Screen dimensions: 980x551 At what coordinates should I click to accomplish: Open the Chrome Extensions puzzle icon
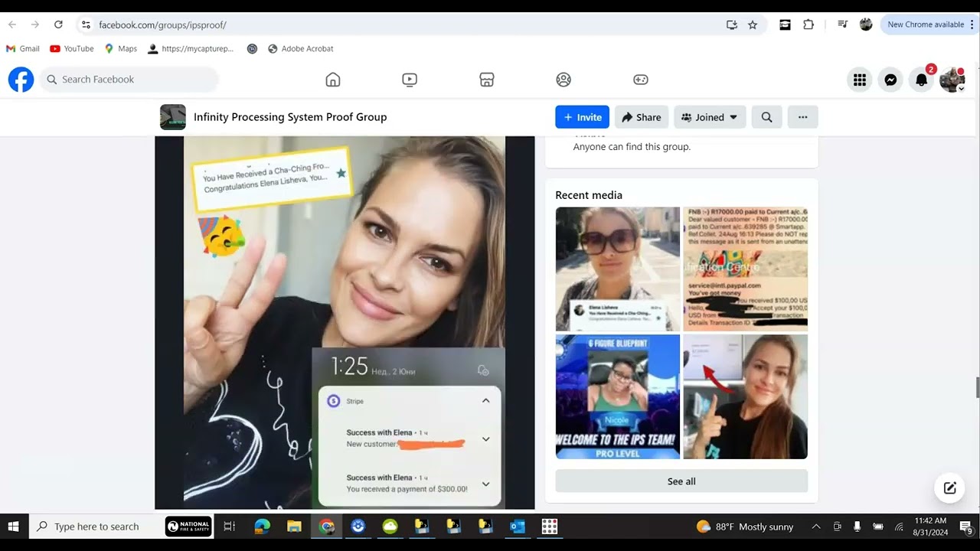(x=808, y=24)
